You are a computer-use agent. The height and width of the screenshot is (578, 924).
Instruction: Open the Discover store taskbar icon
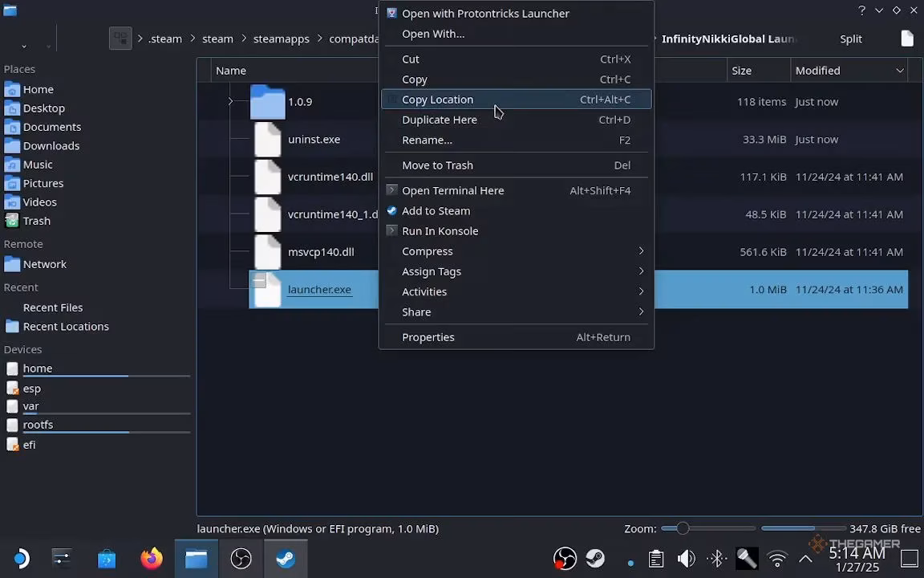click(106, 558)
